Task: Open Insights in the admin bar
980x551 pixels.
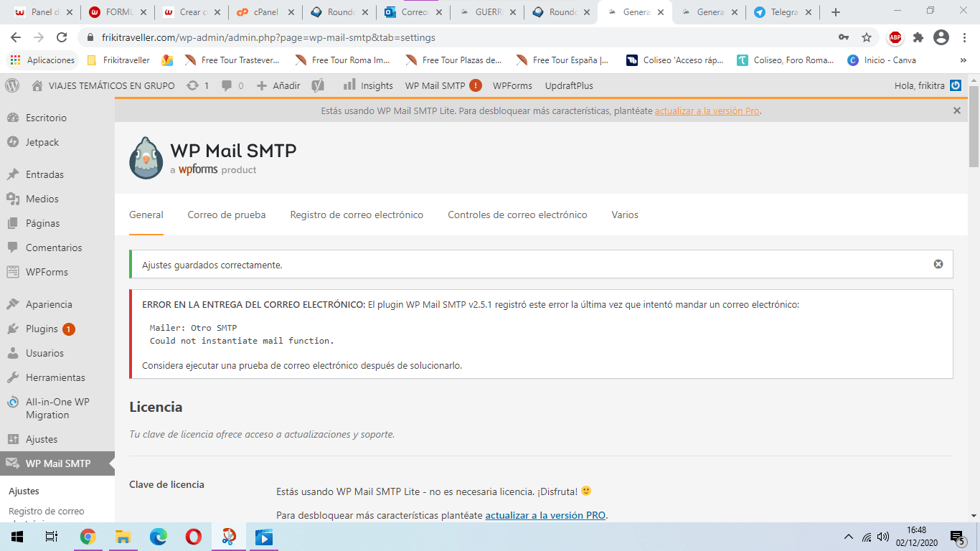Action: (368, 85)
